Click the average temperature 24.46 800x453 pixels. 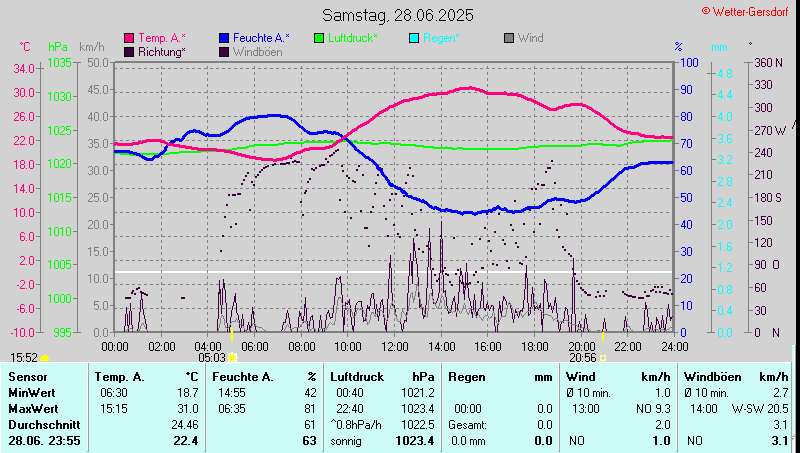[x=185, y=425]
